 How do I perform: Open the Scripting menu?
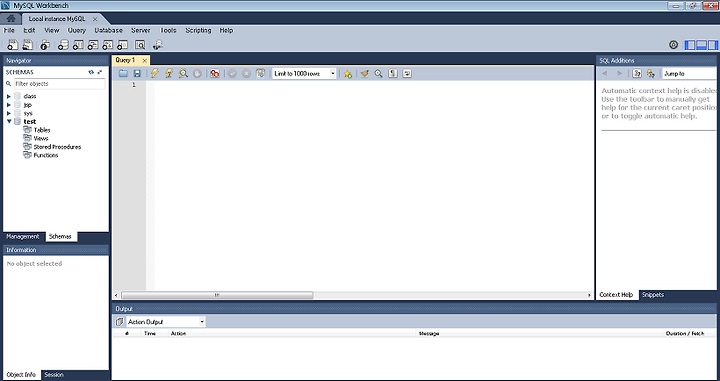click(x=198, y=30)
